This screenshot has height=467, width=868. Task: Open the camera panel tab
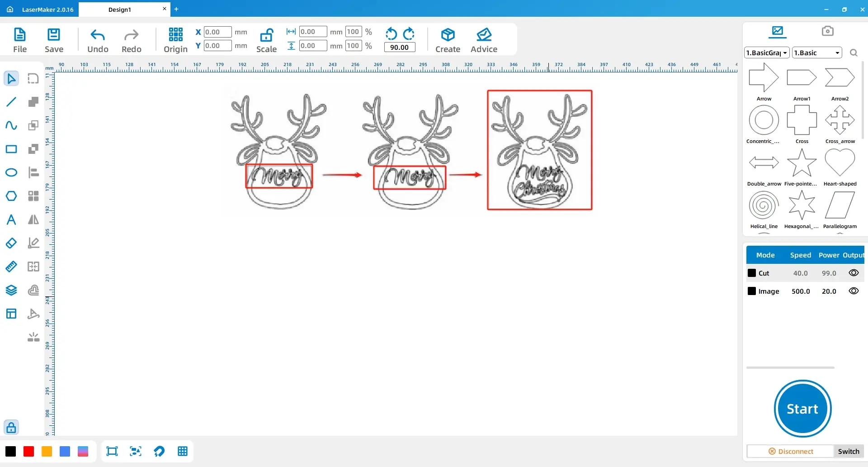coord(827,31)
